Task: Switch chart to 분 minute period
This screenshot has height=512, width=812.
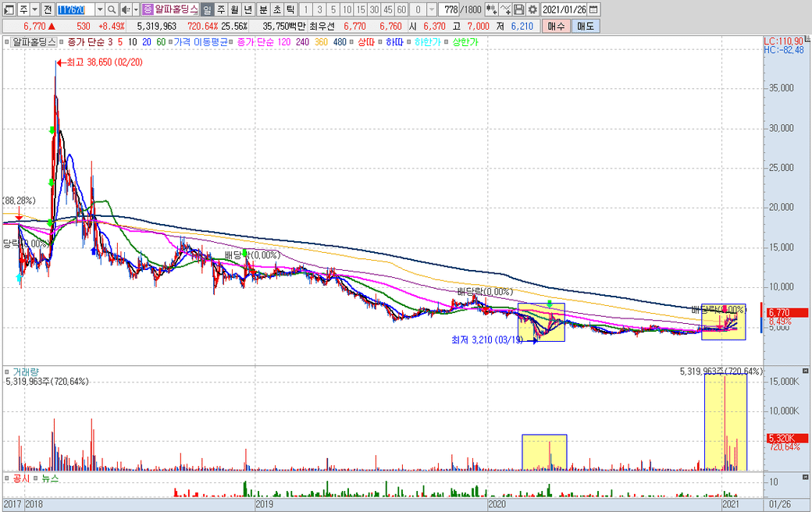Action: pos(262,9)
